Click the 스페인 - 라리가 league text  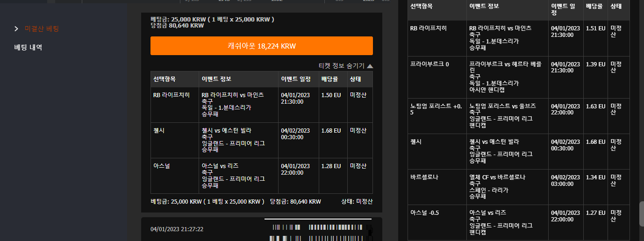click(488, 190)
